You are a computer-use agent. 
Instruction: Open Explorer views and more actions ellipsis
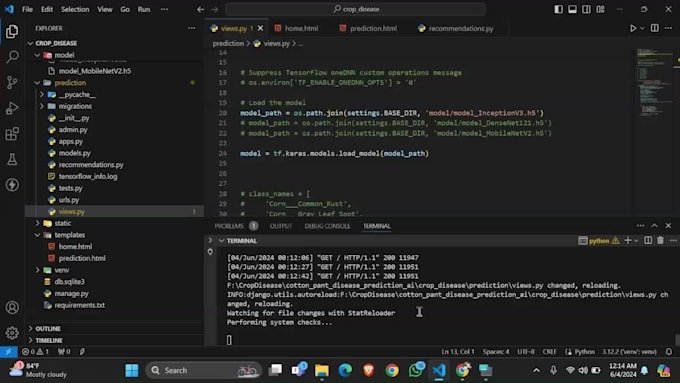coord(192,28)
